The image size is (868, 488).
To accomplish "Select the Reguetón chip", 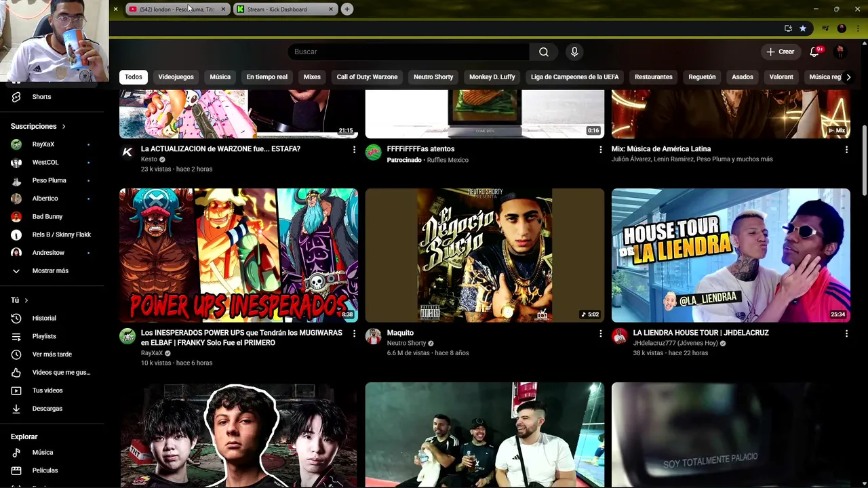I will [x=702, y=77].
